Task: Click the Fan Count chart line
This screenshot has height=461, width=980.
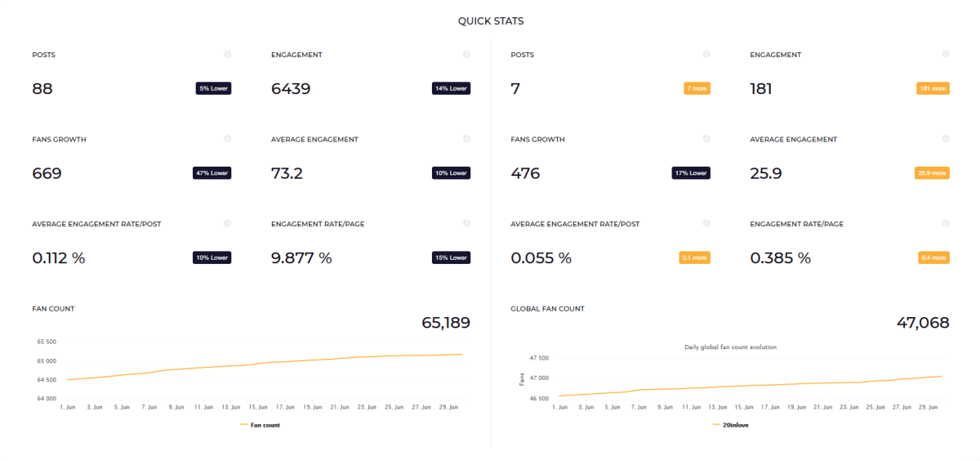Action: click(265, 364)
